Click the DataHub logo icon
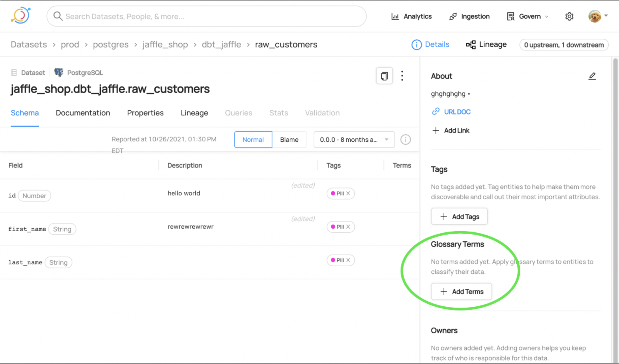The height and width of the screenshot is (364, 619). point(21,15)
